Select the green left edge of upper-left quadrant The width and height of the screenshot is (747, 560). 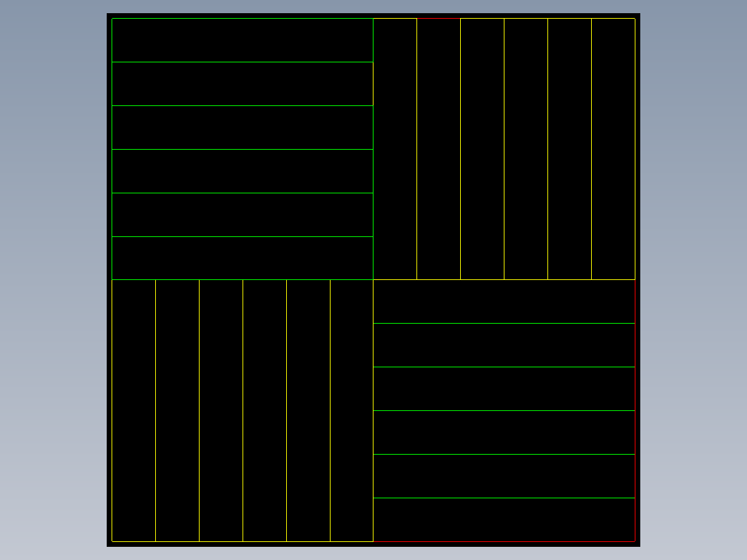pyautogui.click(x=112, y=149)
